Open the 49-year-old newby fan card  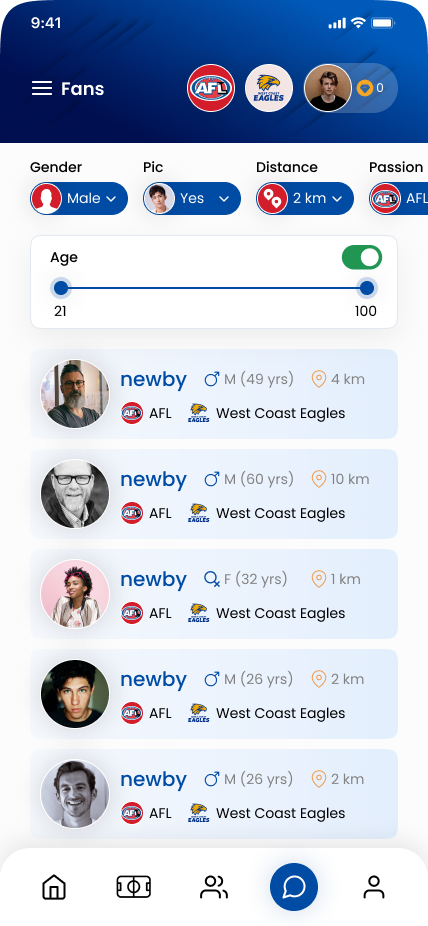[214, 394]
